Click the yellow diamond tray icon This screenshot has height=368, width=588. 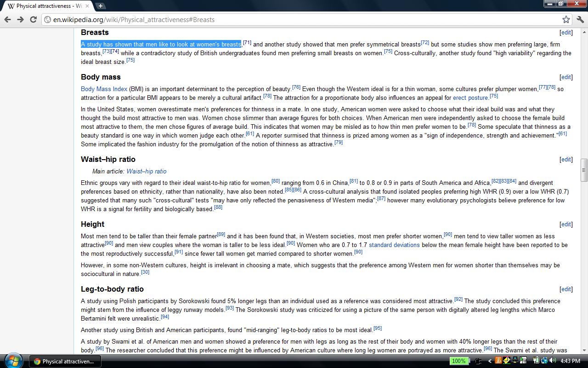[x=506, y=361]
